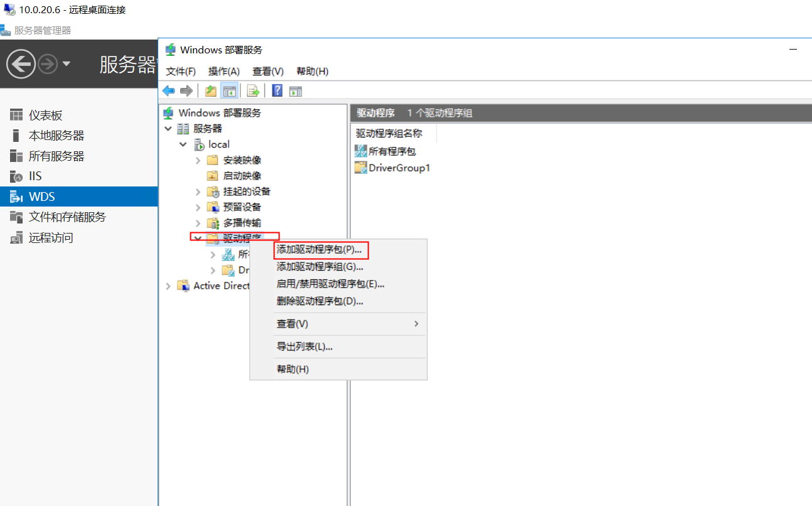Click the Active Directory folder icon in tree

click(x=183, y=286)
